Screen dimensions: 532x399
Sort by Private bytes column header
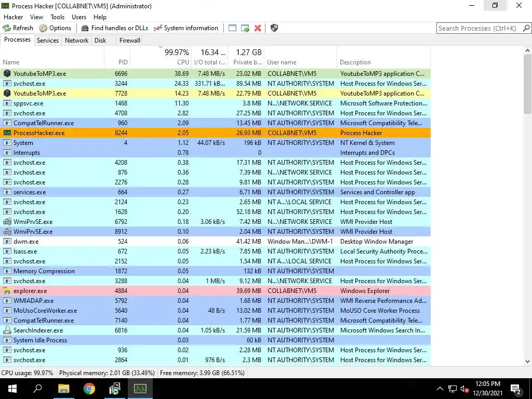[x=246, y=57]
